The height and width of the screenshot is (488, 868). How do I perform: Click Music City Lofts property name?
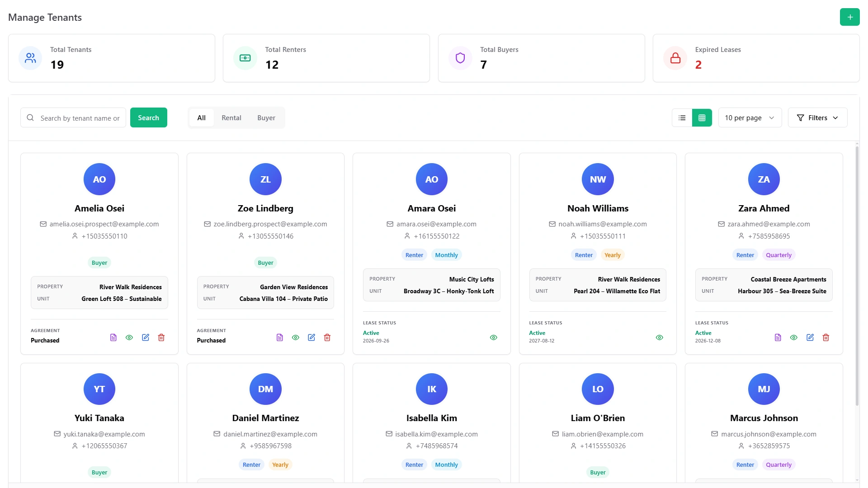click(472, 279)
